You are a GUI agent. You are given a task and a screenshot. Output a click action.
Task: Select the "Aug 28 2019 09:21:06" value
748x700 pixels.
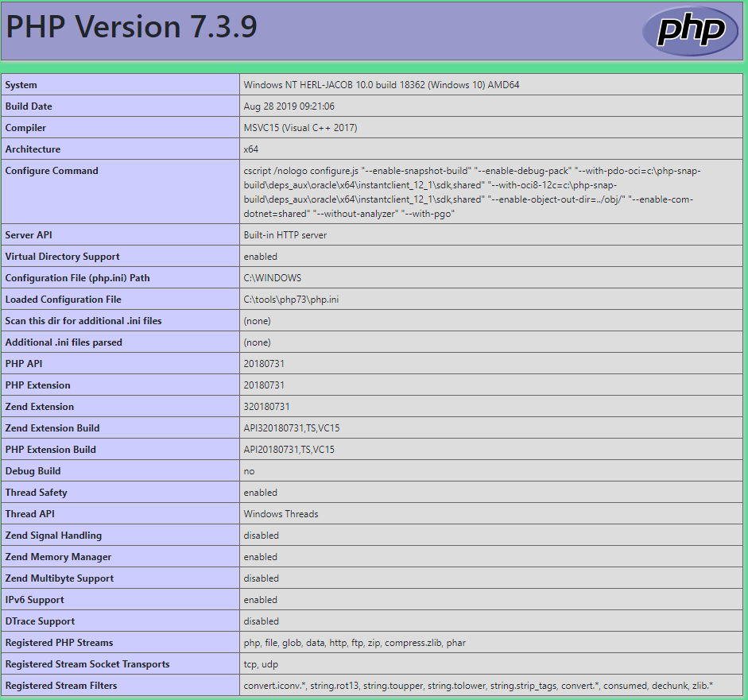[x=289, y=106]
